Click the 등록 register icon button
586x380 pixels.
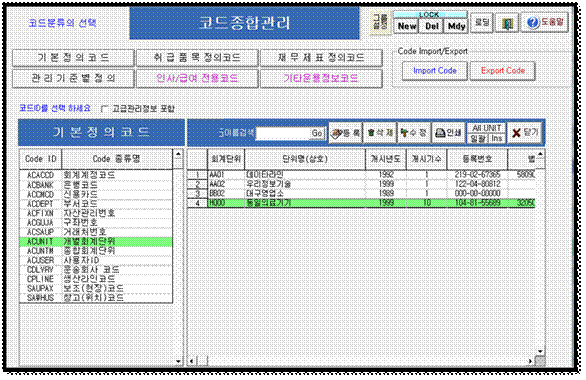point(345,133)
